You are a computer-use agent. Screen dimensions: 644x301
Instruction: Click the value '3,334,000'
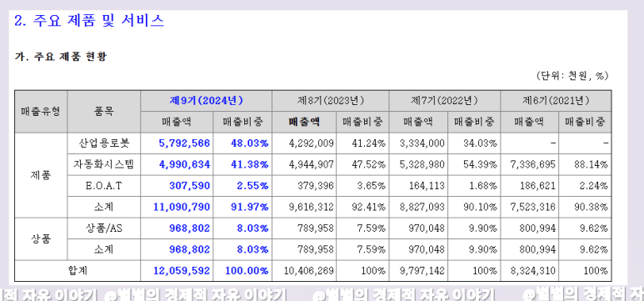(x=422, y=143)
